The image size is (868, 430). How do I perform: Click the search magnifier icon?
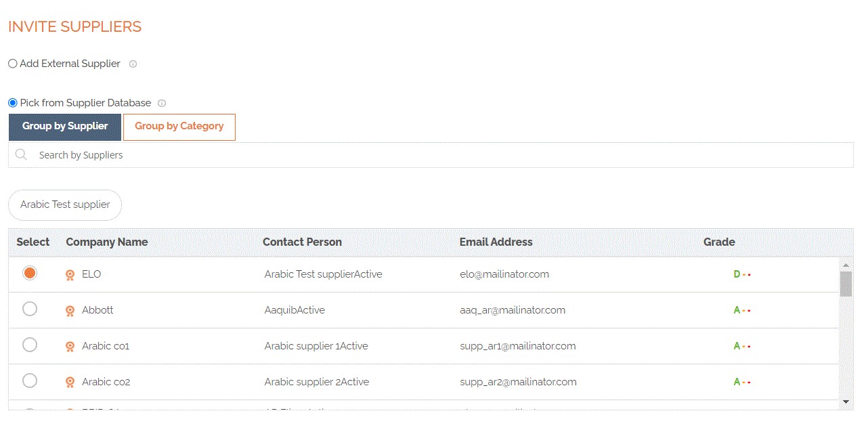coord(21,155)
